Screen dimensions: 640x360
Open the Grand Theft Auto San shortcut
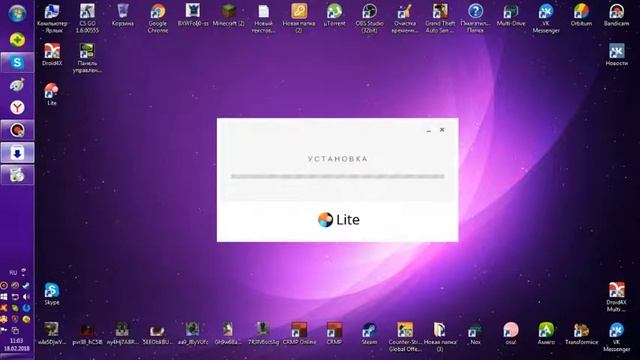[440, 18]
